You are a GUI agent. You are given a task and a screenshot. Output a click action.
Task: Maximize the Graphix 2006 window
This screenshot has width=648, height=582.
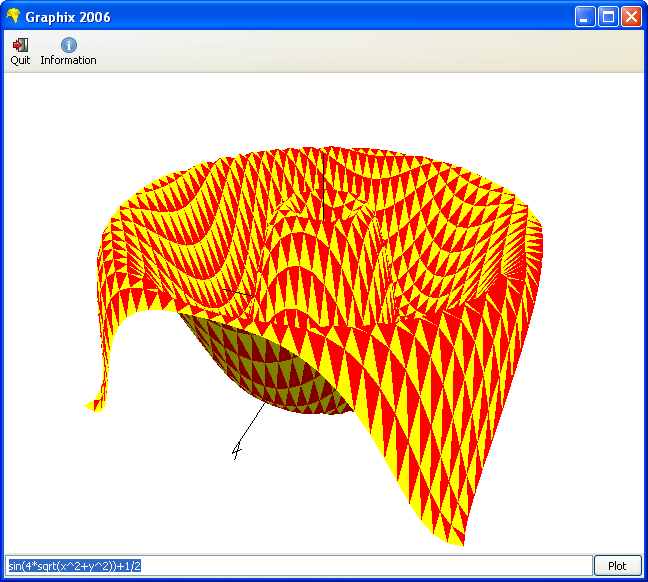(608, 17)
